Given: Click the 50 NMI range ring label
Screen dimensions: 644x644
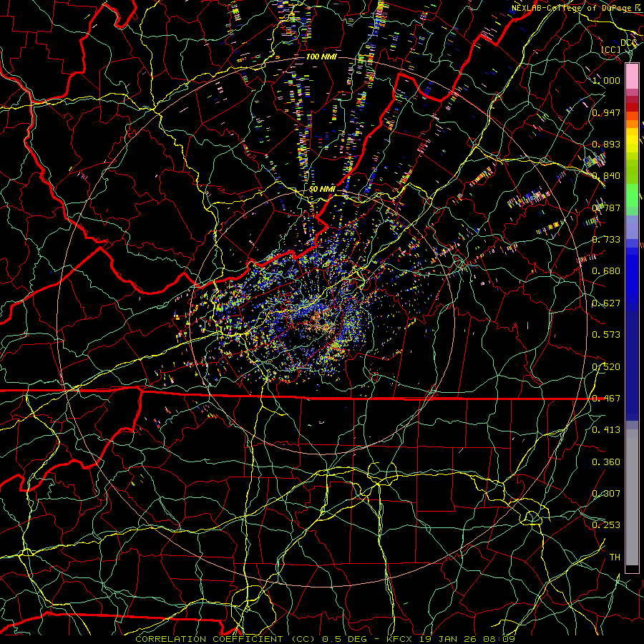Looking at the screenshot, I should tap(322, 190).
